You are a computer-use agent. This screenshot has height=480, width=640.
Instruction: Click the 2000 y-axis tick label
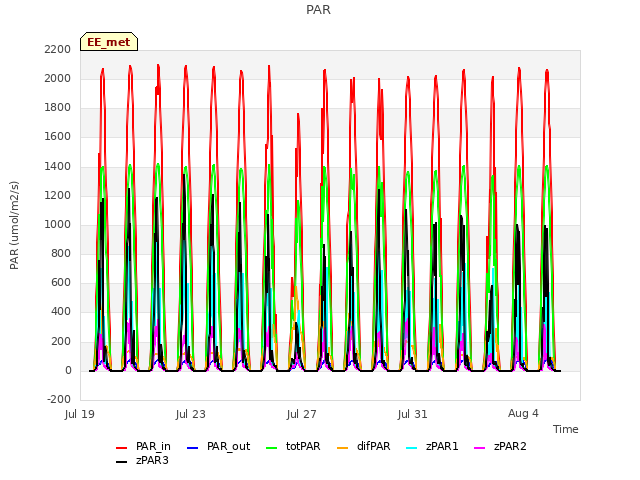tap(58, 78)
